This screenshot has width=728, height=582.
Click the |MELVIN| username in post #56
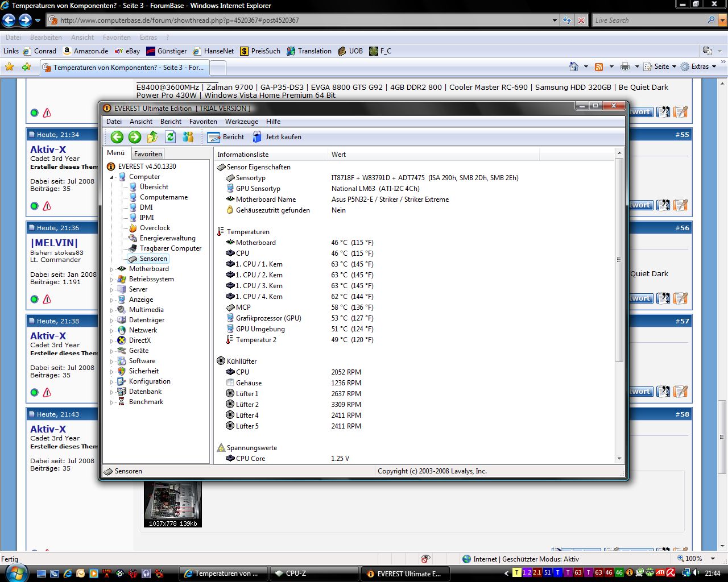pyautogui.click(x=54, y=243)
